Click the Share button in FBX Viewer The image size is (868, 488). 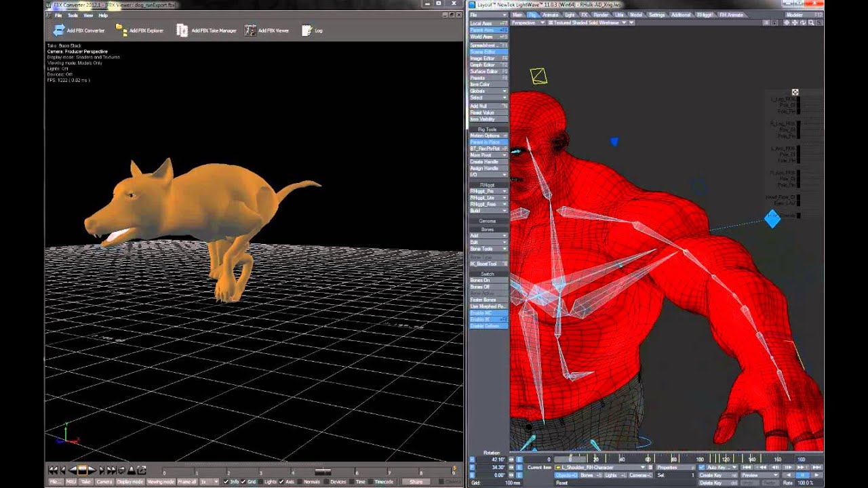416,482
